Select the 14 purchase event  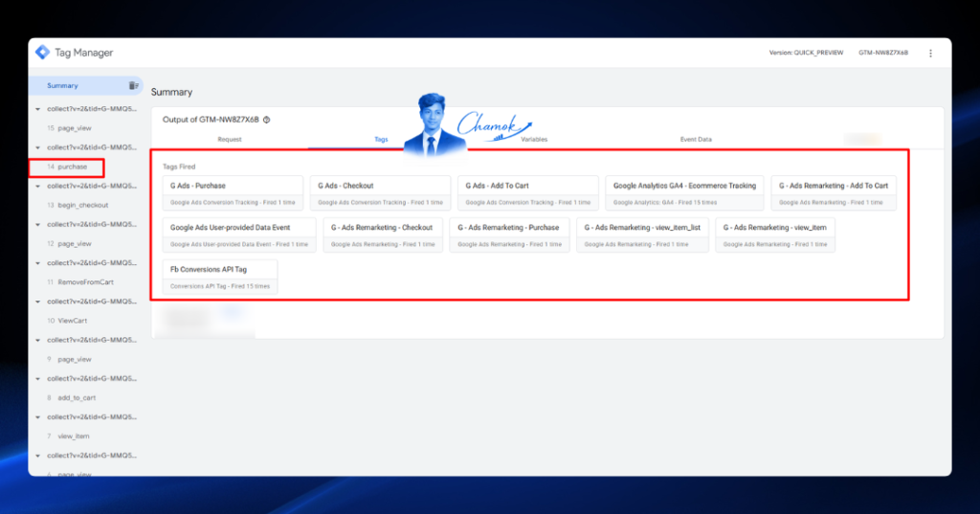click(x=67, y=167)
